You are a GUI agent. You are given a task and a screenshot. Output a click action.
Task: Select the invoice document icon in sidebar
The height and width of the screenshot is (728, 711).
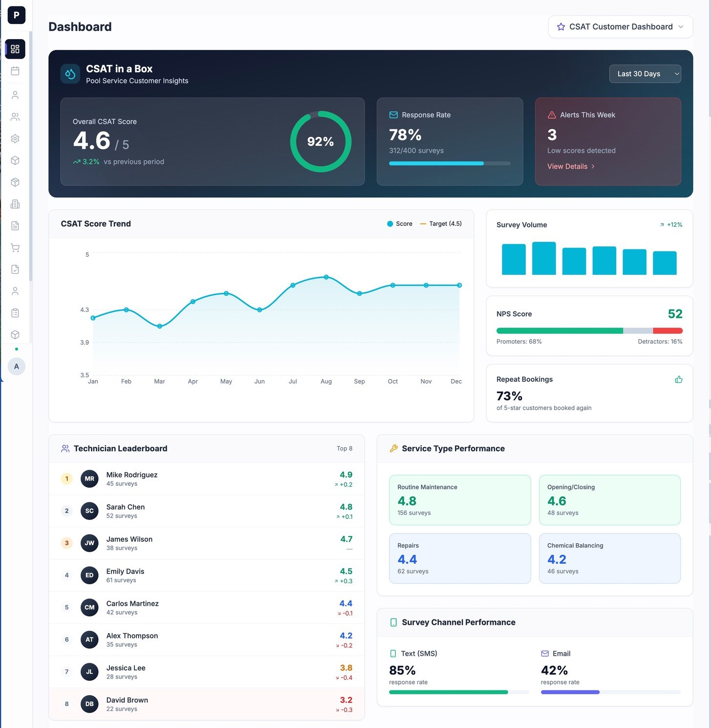coord(15,226)
